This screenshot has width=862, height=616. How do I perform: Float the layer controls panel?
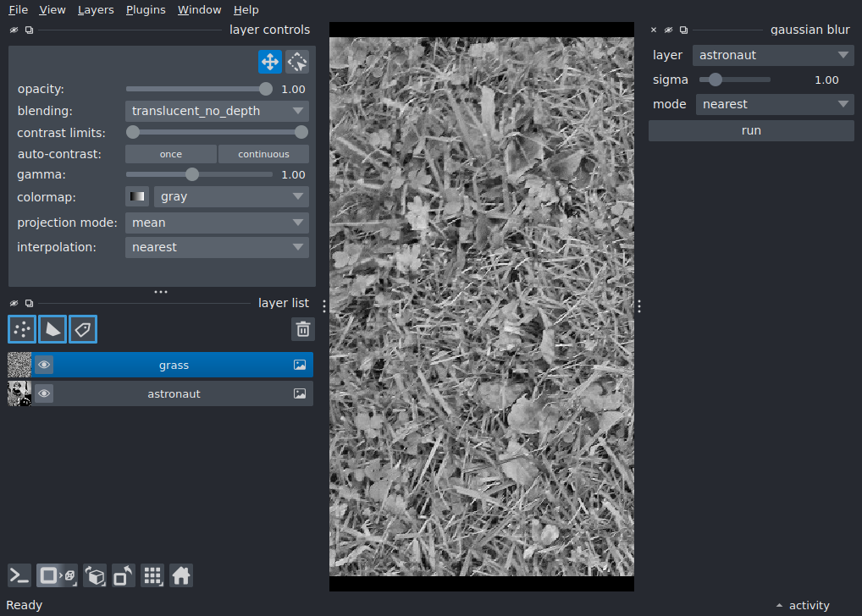click(29, 30)
